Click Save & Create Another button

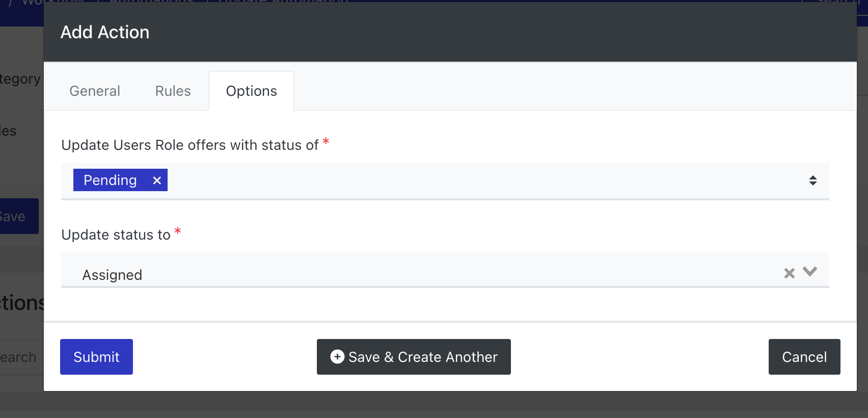(x=414, y=357)
